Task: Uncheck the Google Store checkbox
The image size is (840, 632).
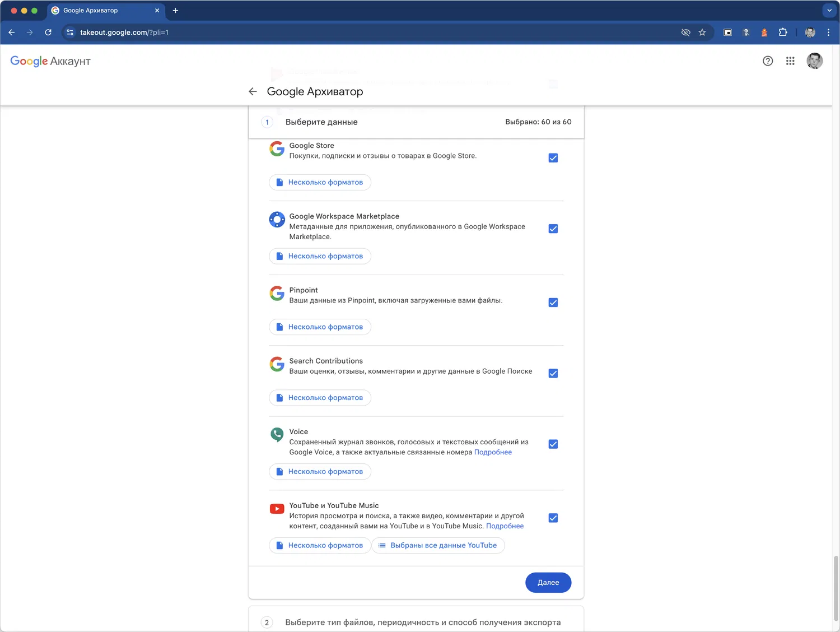Action: [x=553, y=158]
